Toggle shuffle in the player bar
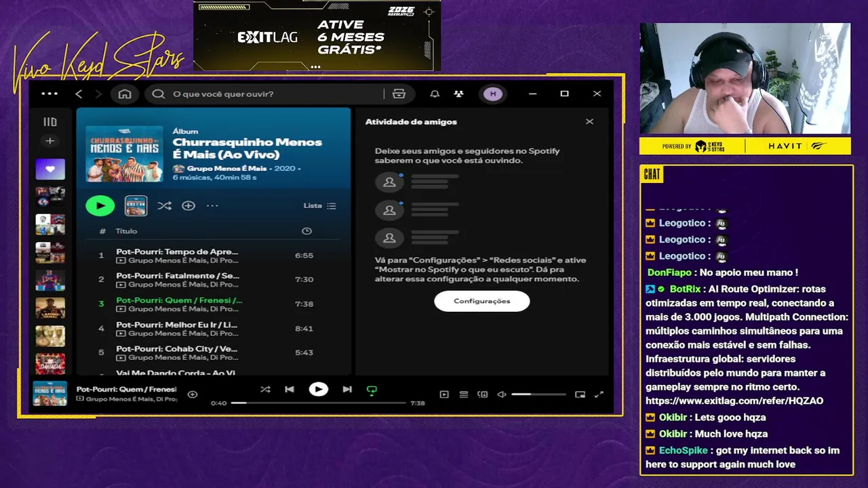Image resolution: width=868 pixels, height=488 pixels. (x=265, y=390)
